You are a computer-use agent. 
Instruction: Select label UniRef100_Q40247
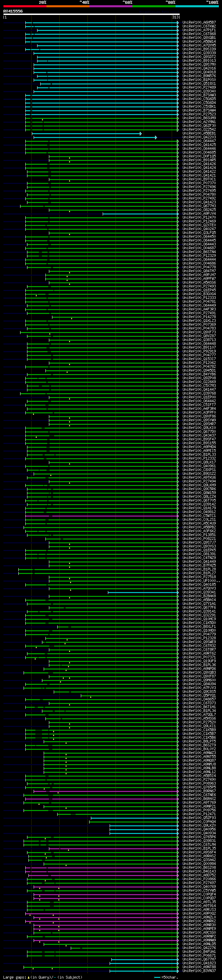coord(199,229)
